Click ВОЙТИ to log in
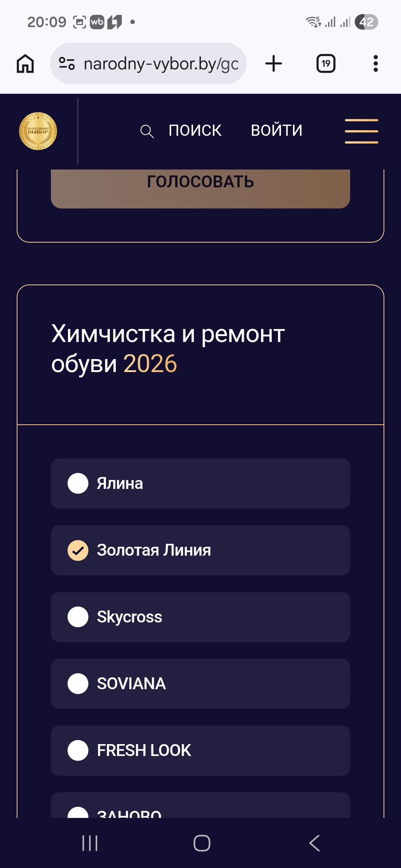This screenshot has height=868, width=401. tap(277, 131)
